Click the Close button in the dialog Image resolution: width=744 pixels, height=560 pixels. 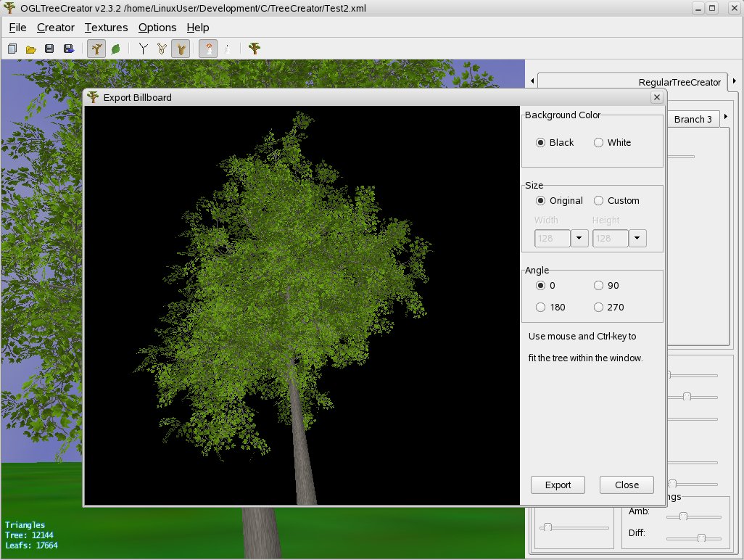click(x=627, y=485)
